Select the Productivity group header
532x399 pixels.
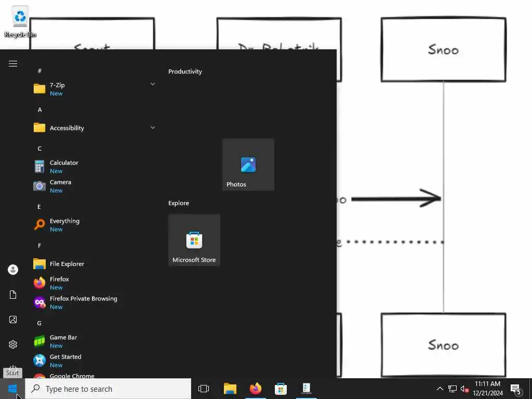click(x=185, y=72)
